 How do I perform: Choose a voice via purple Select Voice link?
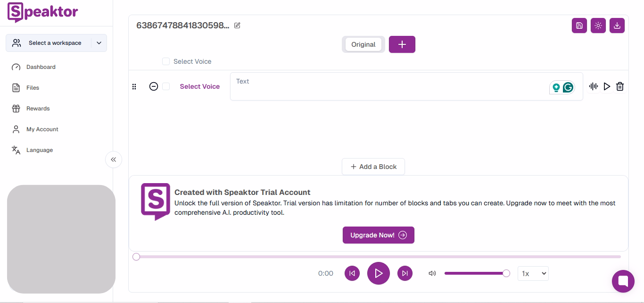[200, 86]
